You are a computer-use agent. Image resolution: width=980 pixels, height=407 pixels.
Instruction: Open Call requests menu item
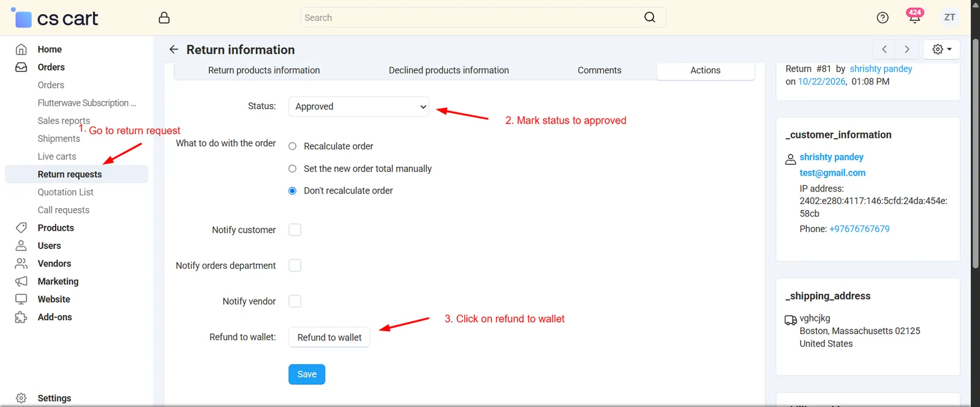point(64,210)
